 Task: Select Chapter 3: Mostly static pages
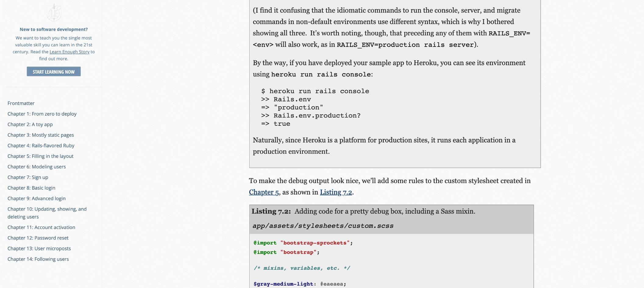pos(41,135)
